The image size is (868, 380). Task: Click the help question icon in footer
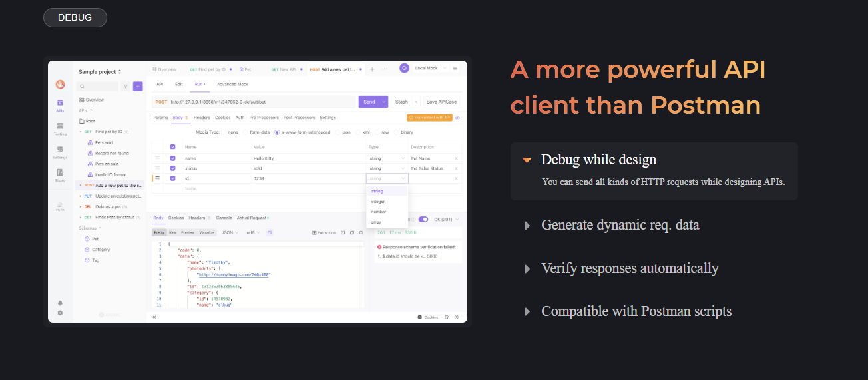(457, 317)
